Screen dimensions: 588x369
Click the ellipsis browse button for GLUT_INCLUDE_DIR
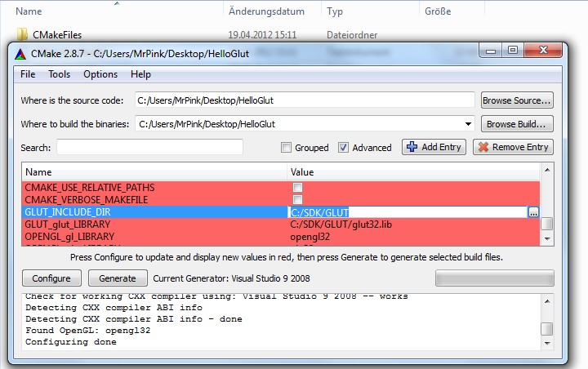pos(533,212)
